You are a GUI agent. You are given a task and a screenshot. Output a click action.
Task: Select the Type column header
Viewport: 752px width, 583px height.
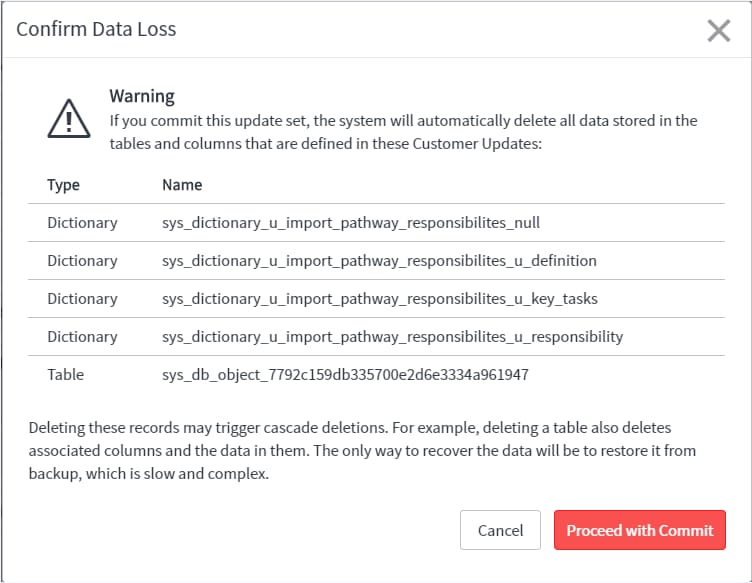[x=63, y=185]
